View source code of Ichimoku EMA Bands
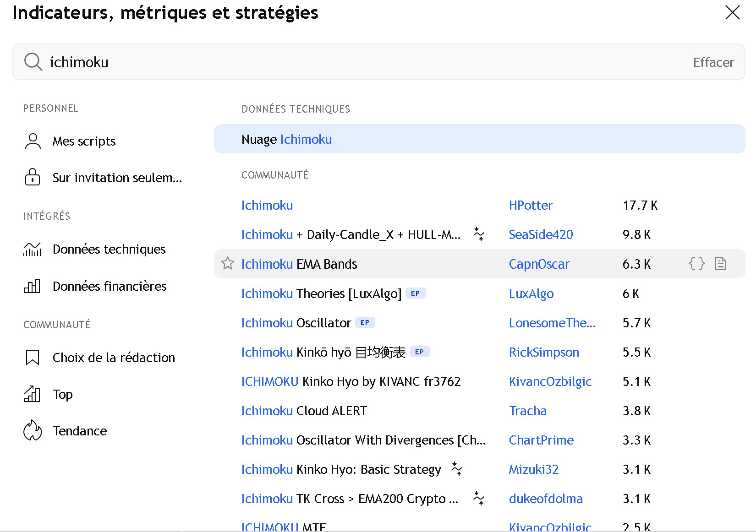 click(696, 264)
